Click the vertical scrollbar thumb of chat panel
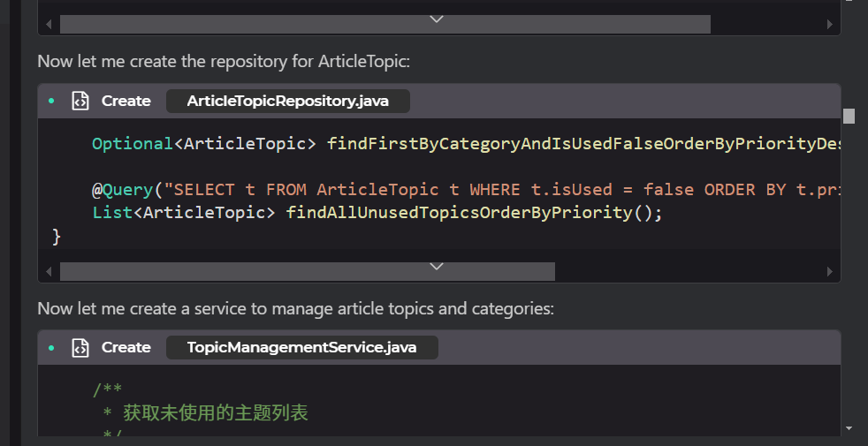 (849, 117)
